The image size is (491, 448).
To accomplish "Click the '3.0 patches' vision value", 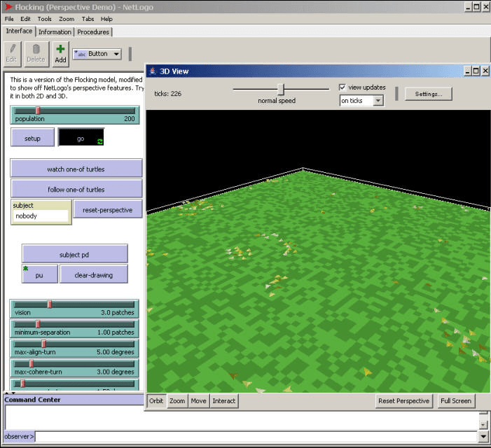I will pyautogui.click(x=118, y=312).
